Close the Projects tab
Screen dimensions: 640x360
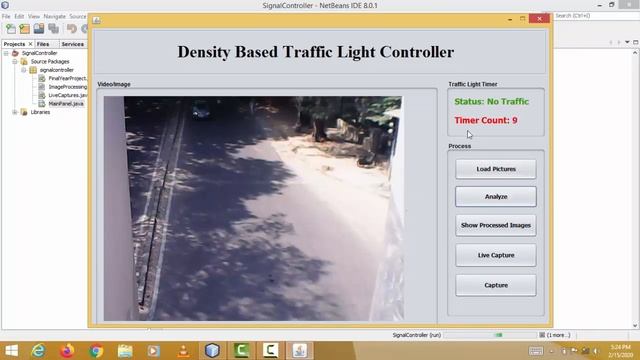point(30,44)
